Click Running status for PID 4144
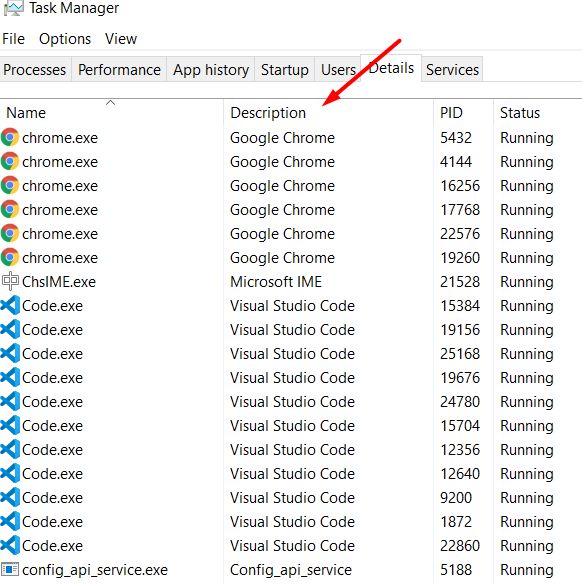The width and height of the screenshot is (582, 584). [527, 162]
